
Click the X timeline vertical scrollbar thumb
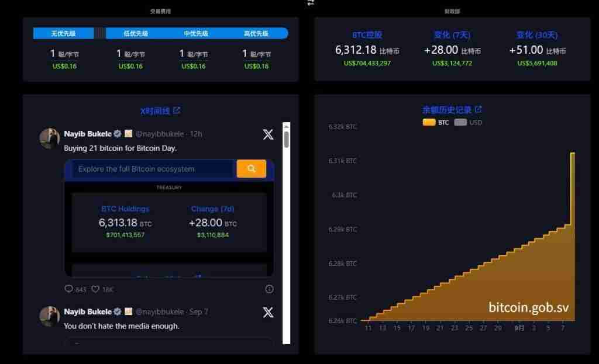point(286,139)
